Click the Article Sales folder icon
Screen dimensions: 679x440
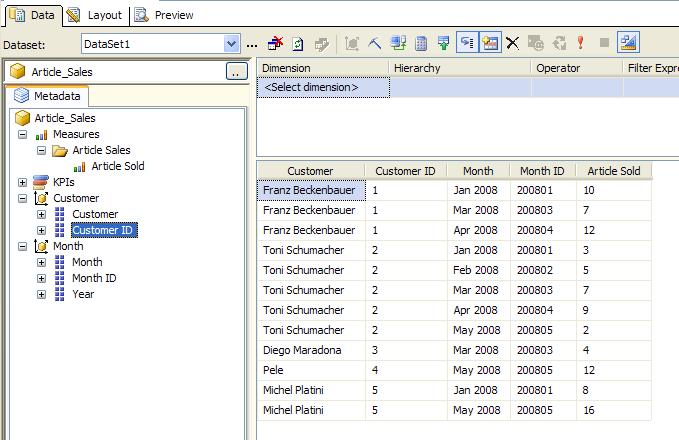[x=60, y=151]
